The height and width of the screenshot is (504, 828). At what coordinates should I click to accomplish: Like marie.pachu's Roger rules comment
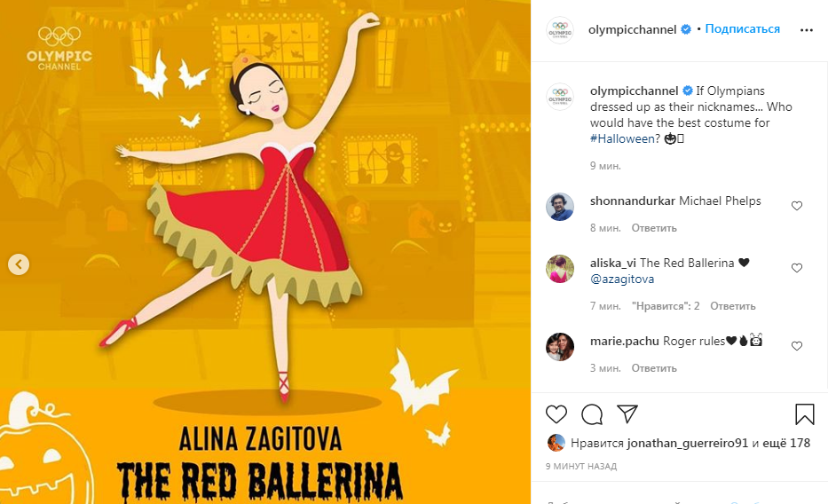point(797,346)
